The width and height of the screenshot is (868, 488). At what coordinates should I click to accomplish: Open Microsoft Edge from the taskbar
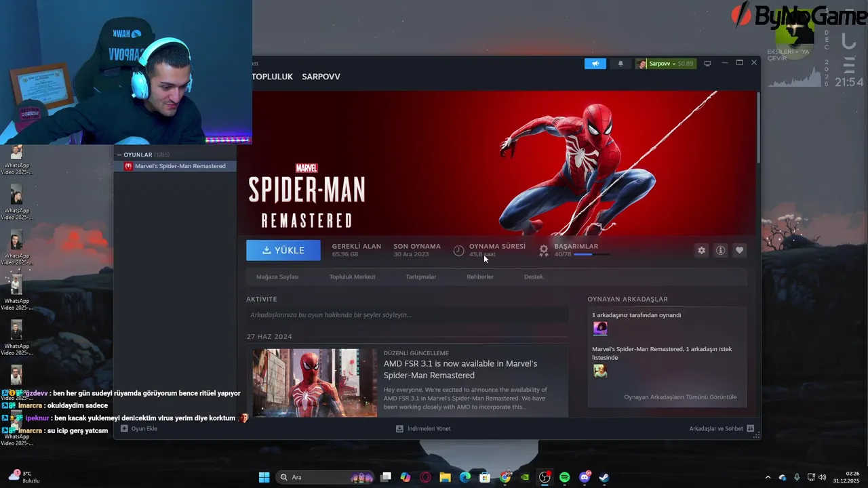pyautogui.click(x=465, y=477)
